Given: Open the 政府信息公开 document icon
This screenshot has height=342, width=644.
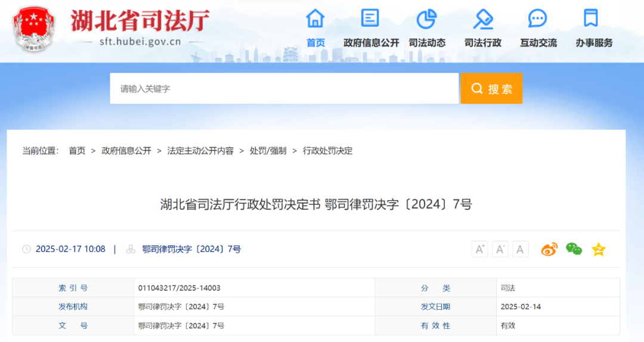Looking at the screenshot, I should pos(370,18).
